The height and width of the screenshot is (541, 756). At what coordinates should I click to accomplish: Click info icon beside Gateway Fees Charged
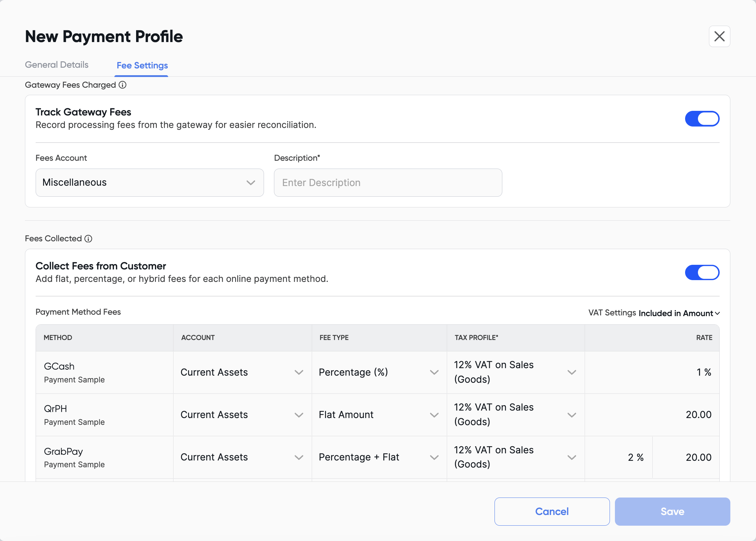(x=123, y=85)
